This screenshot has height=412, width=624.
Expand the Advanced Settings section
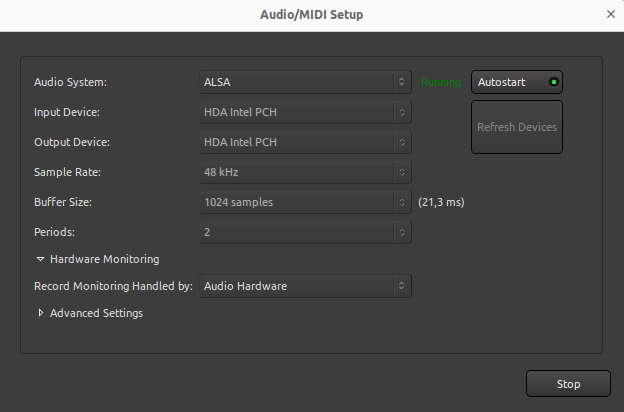point(90,313)
